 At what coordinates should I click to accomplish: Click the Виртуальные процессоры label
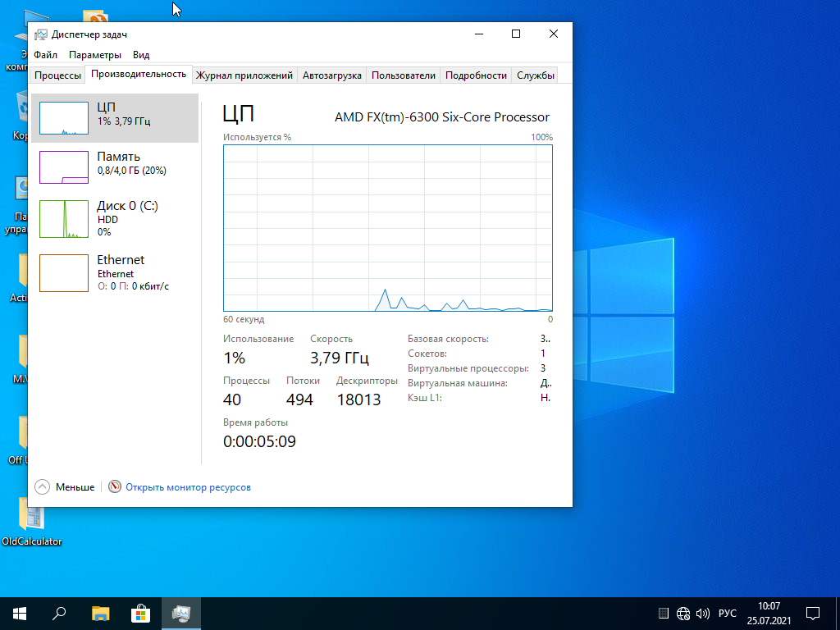tap(468, 368)
